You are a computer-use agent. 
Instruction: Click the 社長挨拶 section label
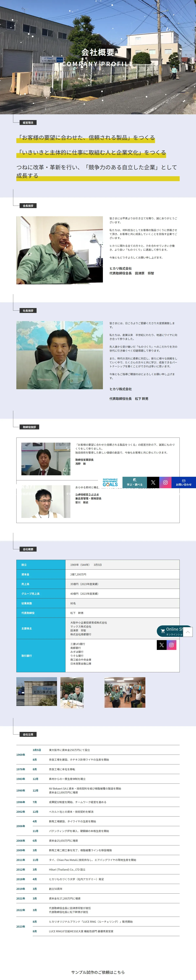(x=28, y=311)
